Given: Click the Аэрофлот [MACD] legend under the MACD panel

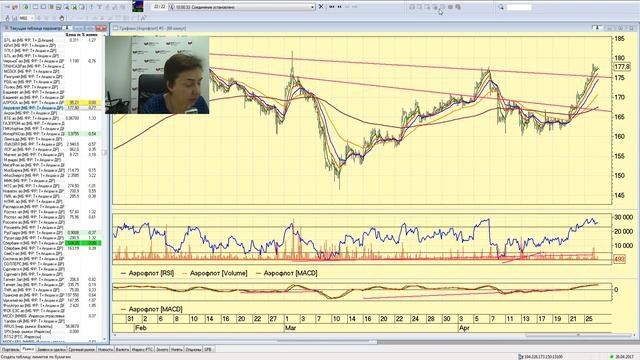Looking at the screenshot, I should click(x=151, y=309).
